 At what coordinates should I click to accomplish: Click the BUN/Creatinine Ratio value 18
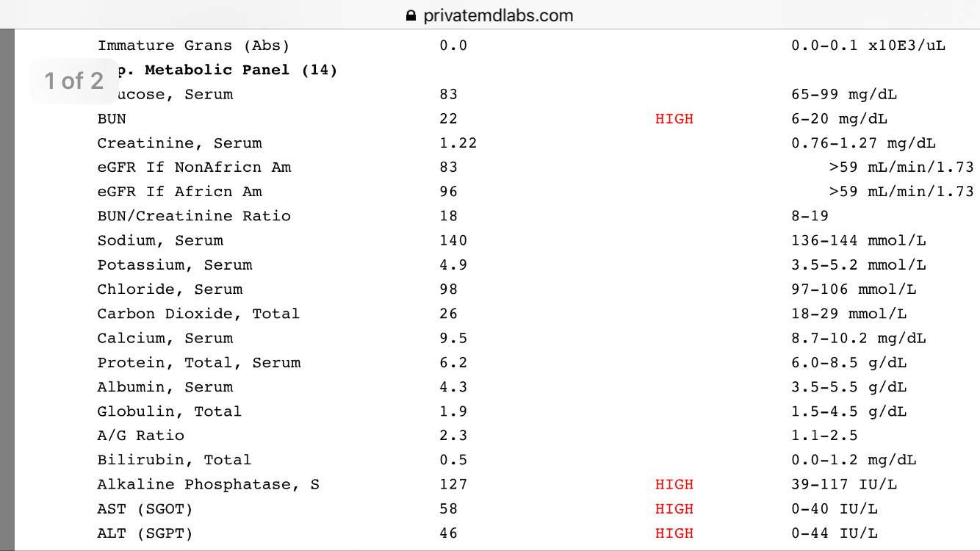448,216
